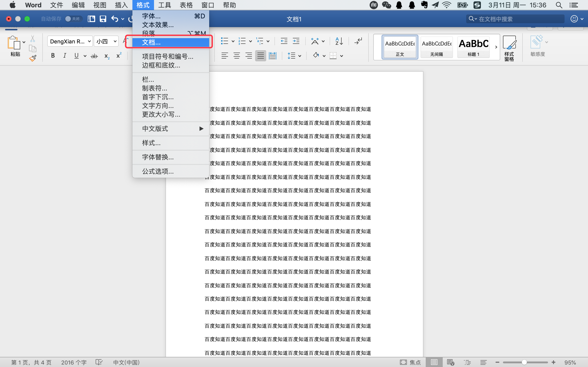This screenshot has width=588, height=367.
Task: Expand the line spacing dropdown
Action: point(300,56)
